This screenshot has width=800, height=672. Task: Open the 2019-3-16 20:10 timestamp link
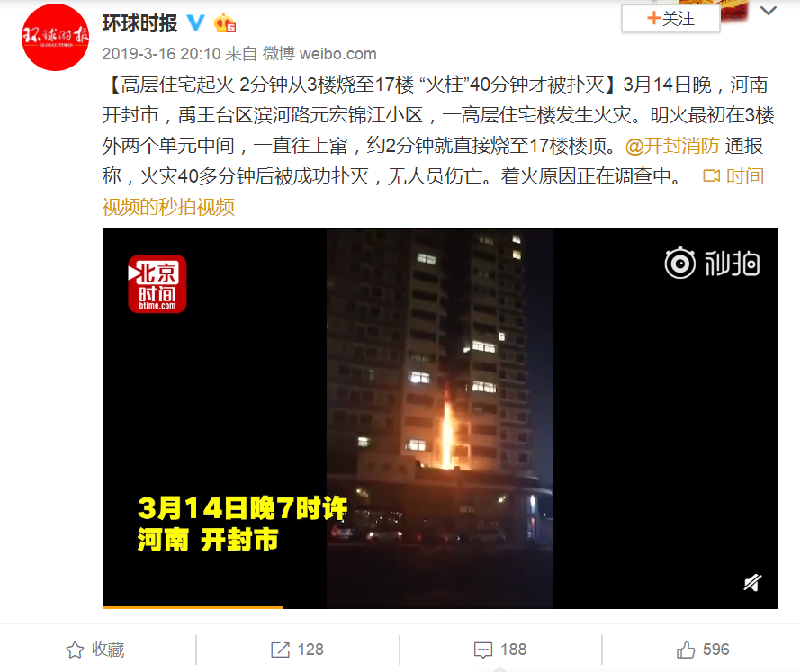pos(161,54)
